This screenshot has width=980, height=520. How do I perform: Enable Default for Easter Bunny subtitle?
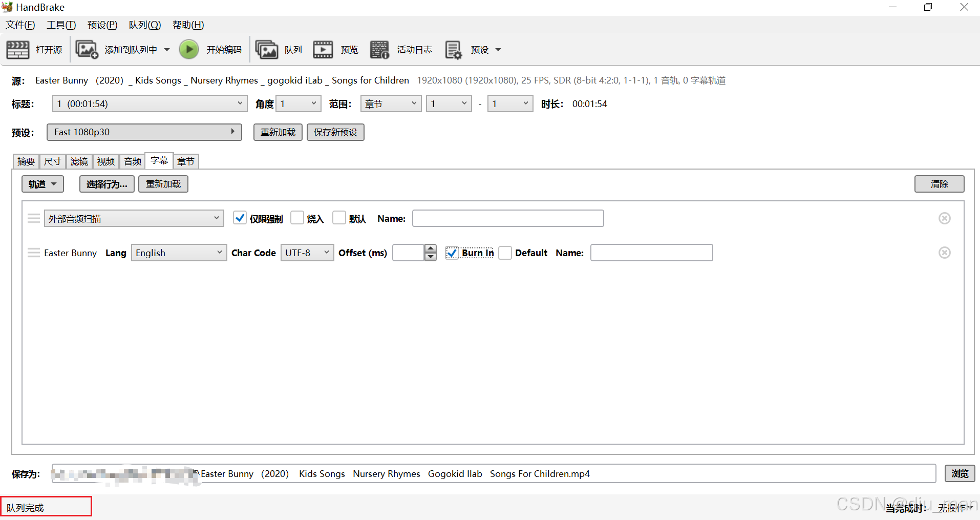pos(505,253)
